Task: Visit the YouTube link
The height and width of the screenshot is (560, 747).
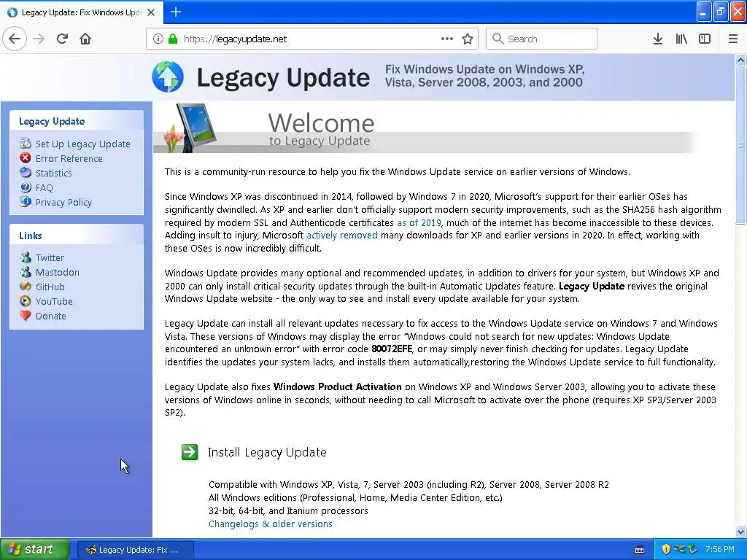Action: [x=54, y=301]
